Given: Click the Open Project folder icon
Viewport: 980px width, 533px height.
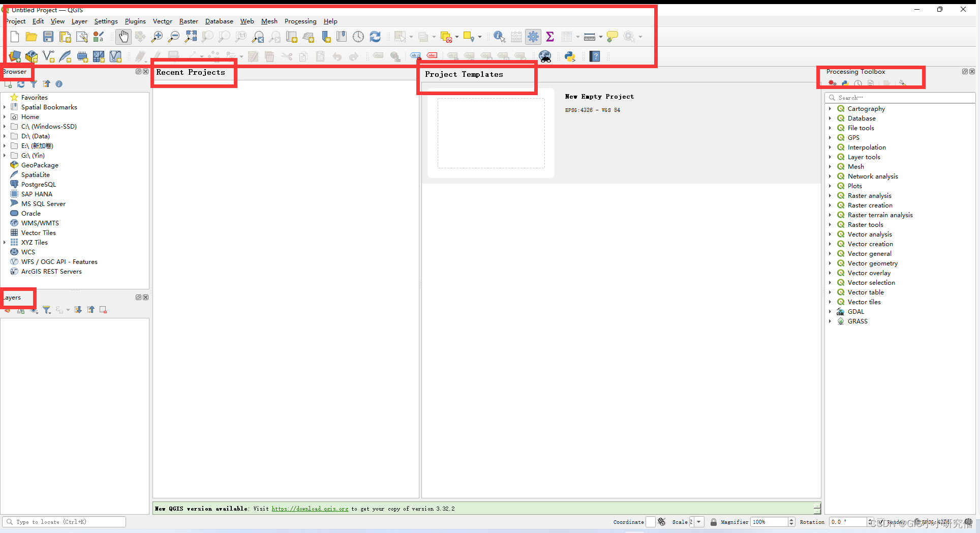Looking at the screenshot, I should coord(32,37).
